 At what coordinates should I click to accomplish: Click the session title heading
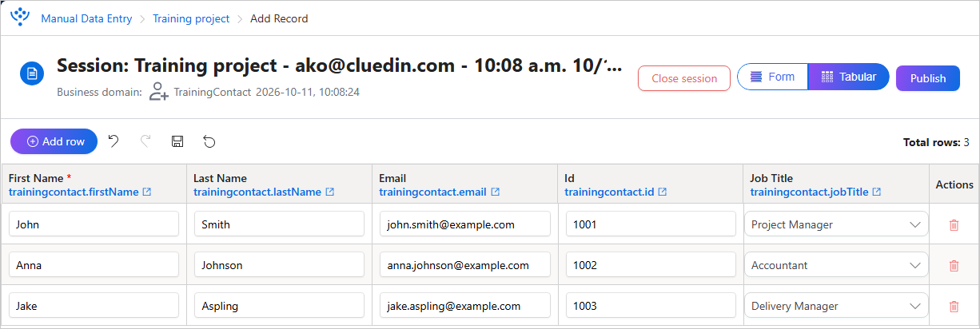click(x=339, y=65)
